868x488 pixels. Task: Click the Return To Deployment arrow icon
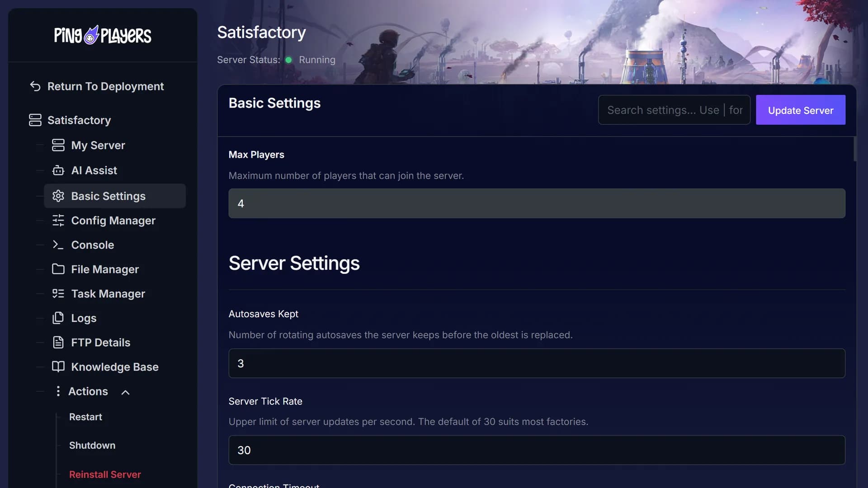(x=35, y=86)
